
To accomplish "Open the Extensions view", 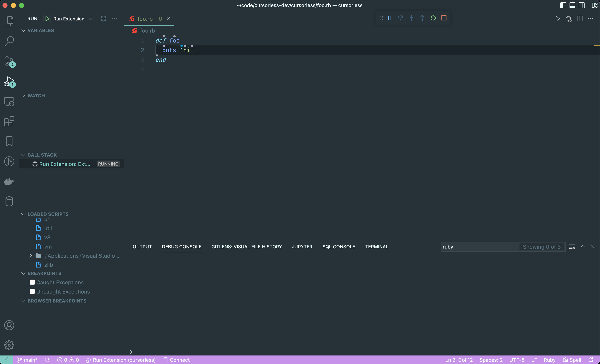I will point(9,121).
